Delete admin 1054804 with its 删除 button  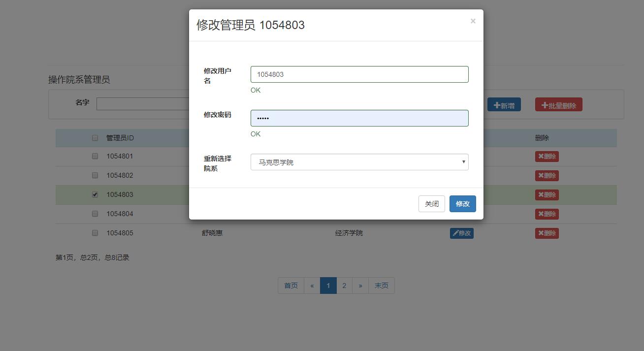pos(547,214)
